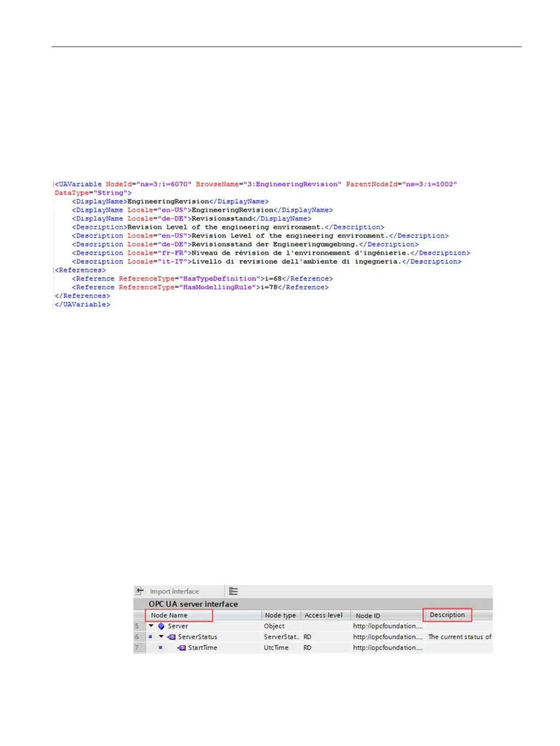
Task: Click the closing </References> tag
Action: point(82,296)
